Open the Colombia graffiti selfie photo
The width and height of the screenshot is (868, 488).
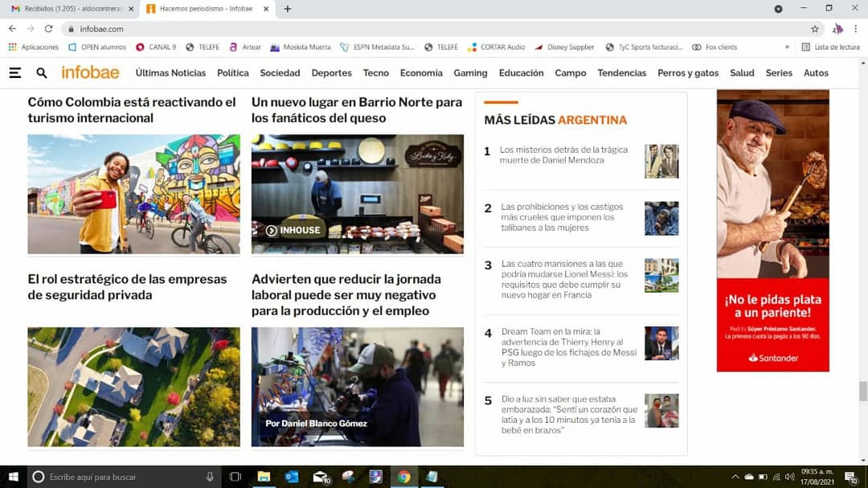[x=134, y=195]
